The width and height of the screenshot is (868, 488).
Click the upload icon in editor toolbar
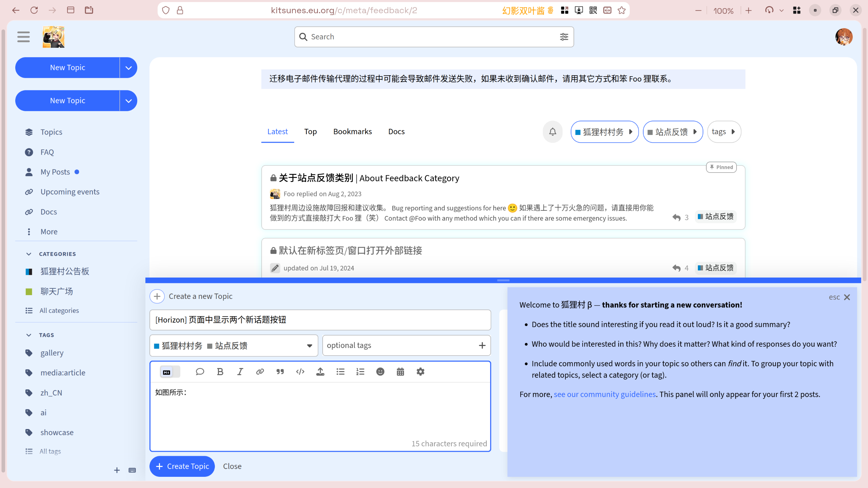(x=320, y=372)
